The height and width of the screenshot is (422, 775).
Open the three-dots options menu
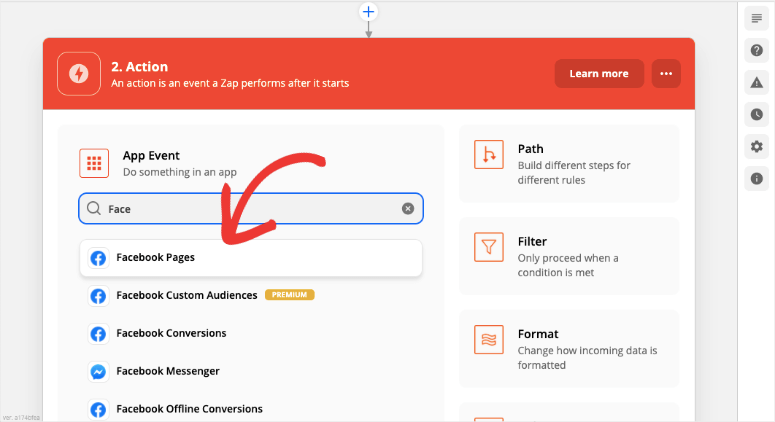coord(666,74)
